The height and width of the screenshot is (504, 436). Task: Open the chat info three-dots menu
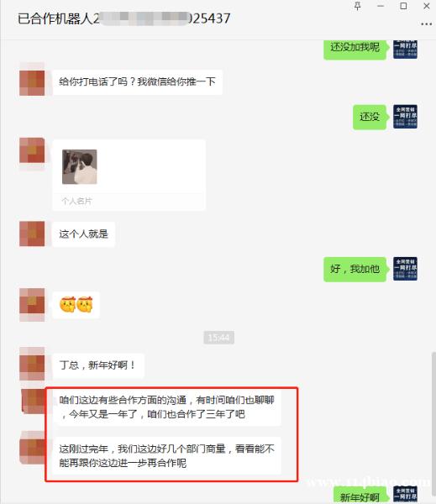coord(426,24)
